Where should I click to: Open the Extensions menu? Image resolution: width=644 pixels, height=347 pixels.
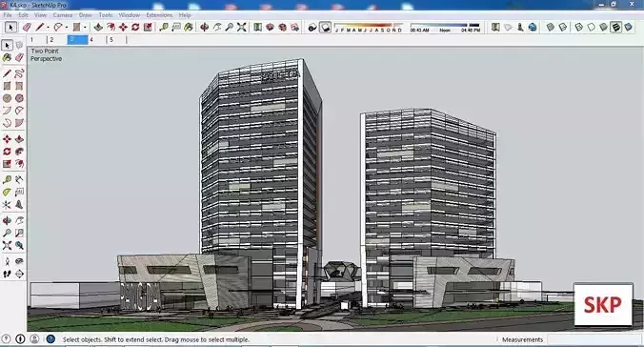point(159,15)
